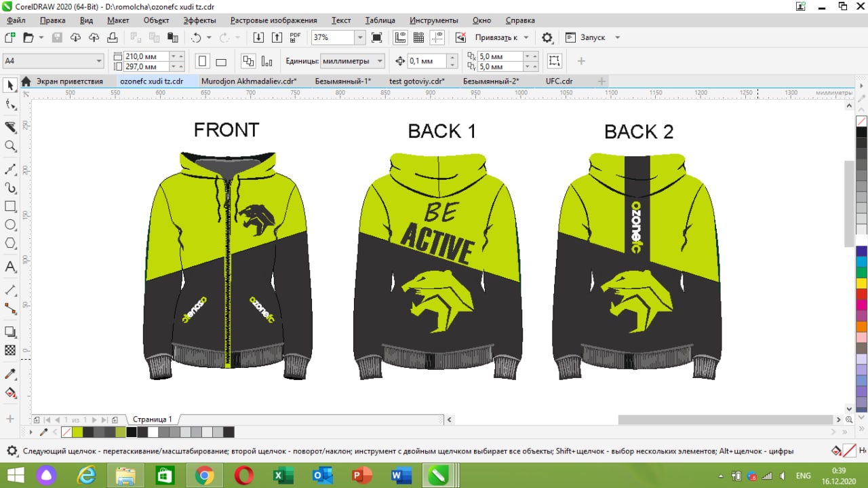
Task: Switch to UFC.cdr document tab
Action: 559,81
